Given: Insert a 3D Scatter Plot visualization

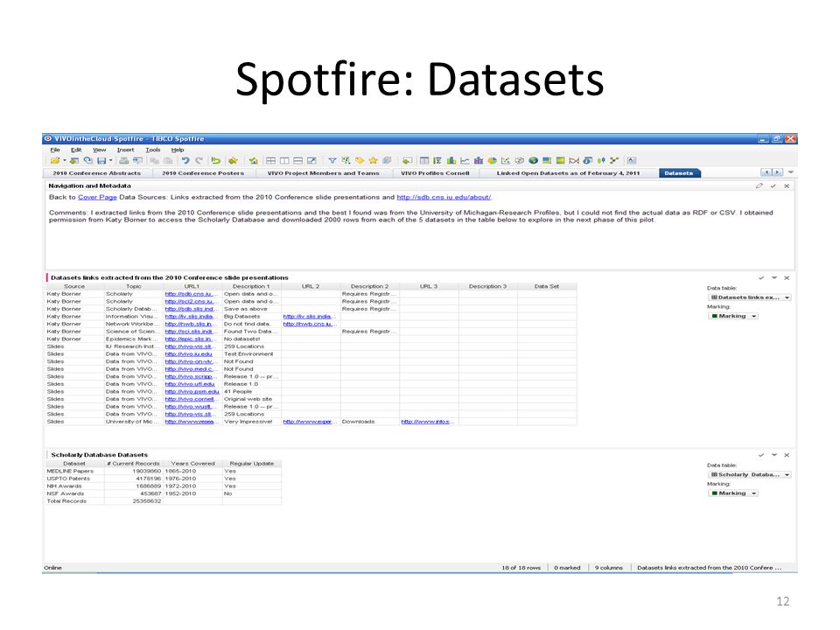Looking at the screenshot, I should [519, 161].
